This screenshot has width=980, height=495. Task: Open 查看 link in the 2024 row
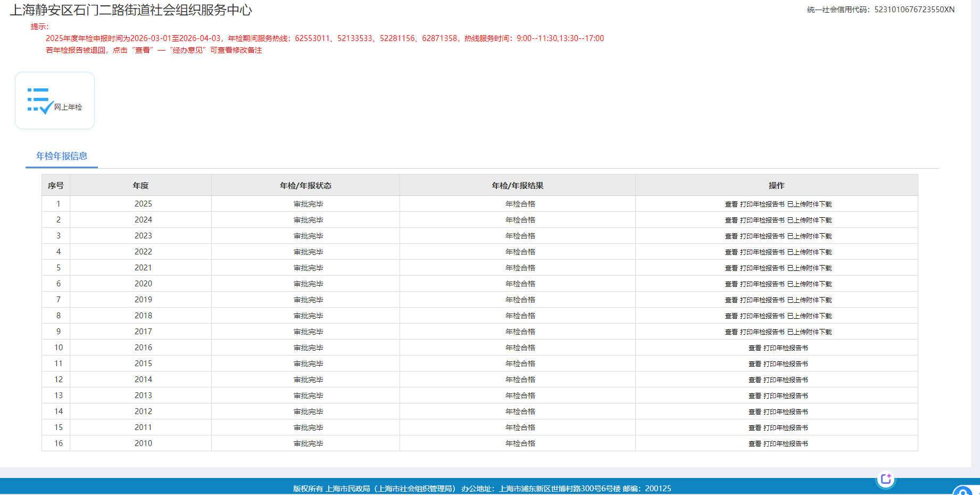point(731,220)
